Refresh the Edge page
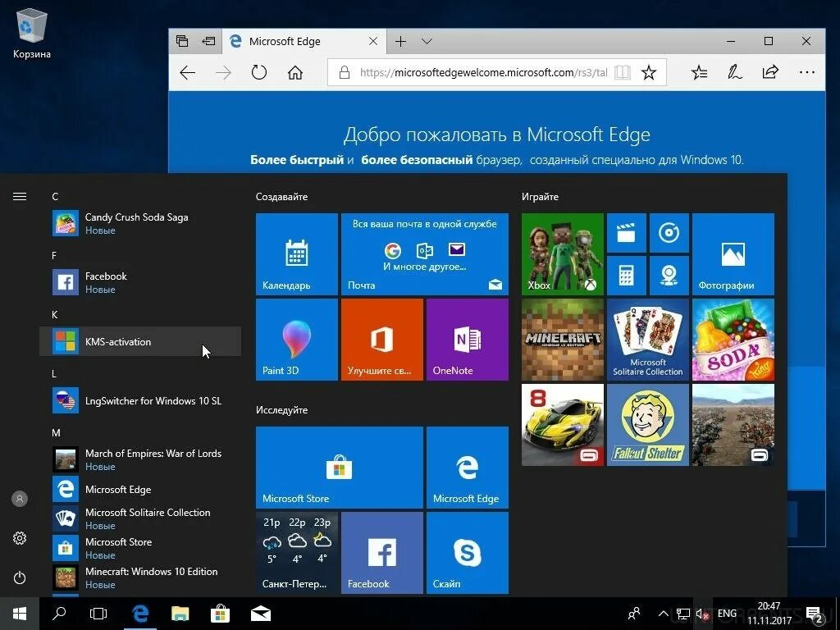The height and width of the screenshot is (630, 840). pyautogui.click(x=259, y=72)
